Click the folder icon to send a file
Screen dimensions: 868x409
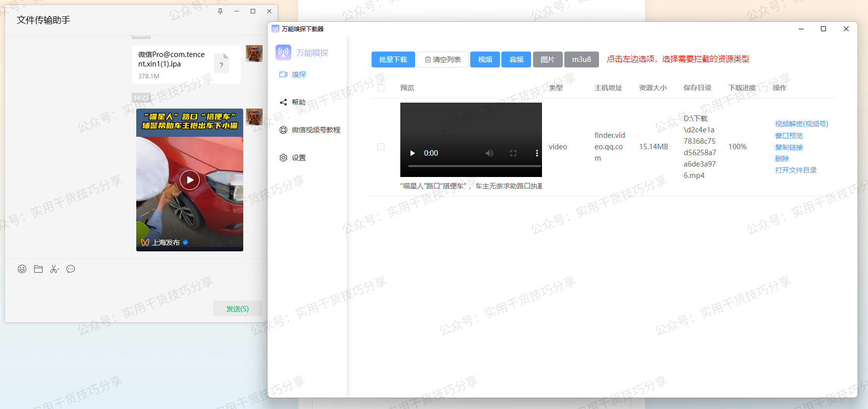click(x=38, y=269)
